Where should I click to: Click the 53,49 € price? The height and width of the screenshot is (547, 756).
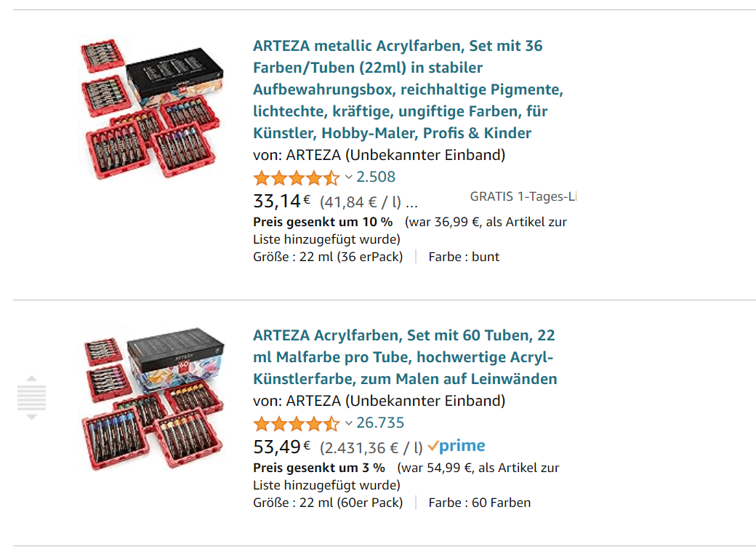click(281, 447)
